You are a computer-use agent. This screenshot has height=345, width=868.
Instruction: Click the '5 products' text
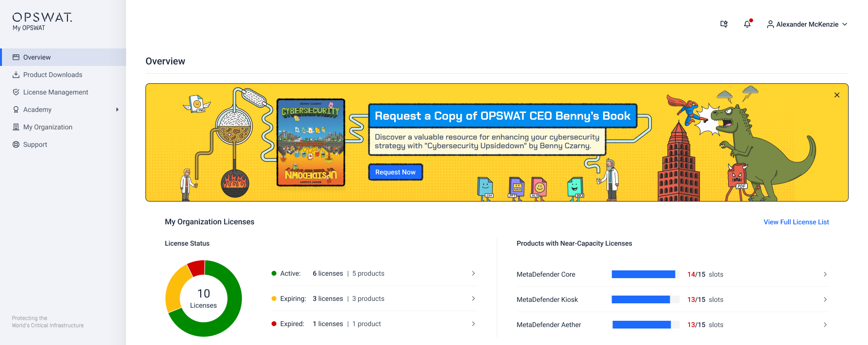(369, 273)
